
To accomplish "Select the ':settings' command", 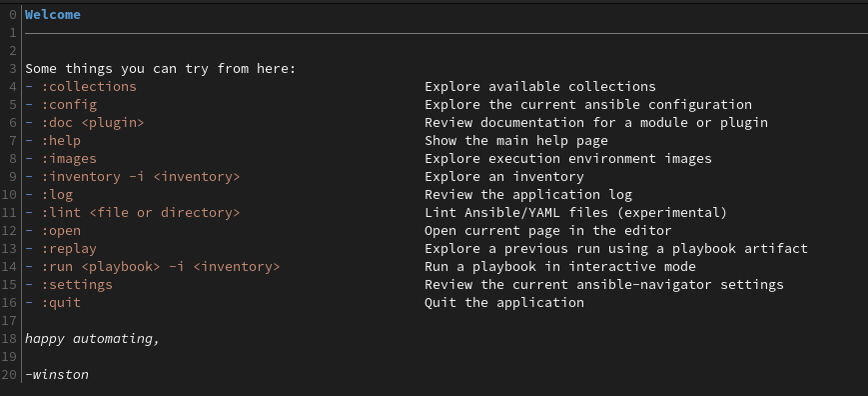I will (77, 285).
